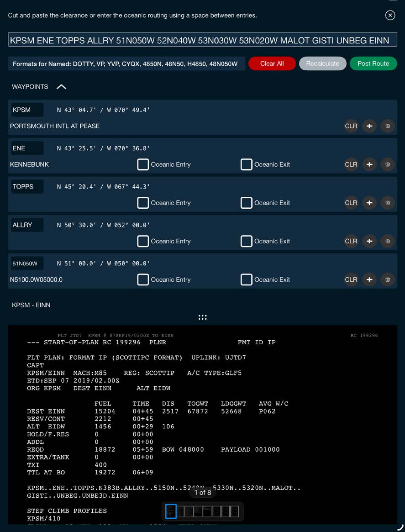Click the ENE waypoint name field

pos(27,148)
